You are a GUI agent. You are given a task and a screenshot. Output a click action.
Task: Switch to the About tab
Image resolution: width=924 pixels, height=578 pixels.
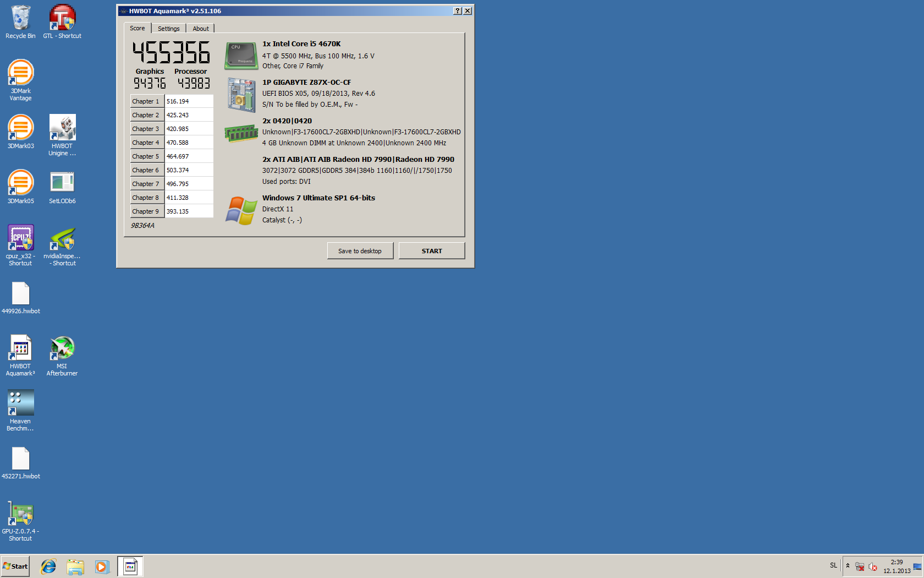[201, 29]
